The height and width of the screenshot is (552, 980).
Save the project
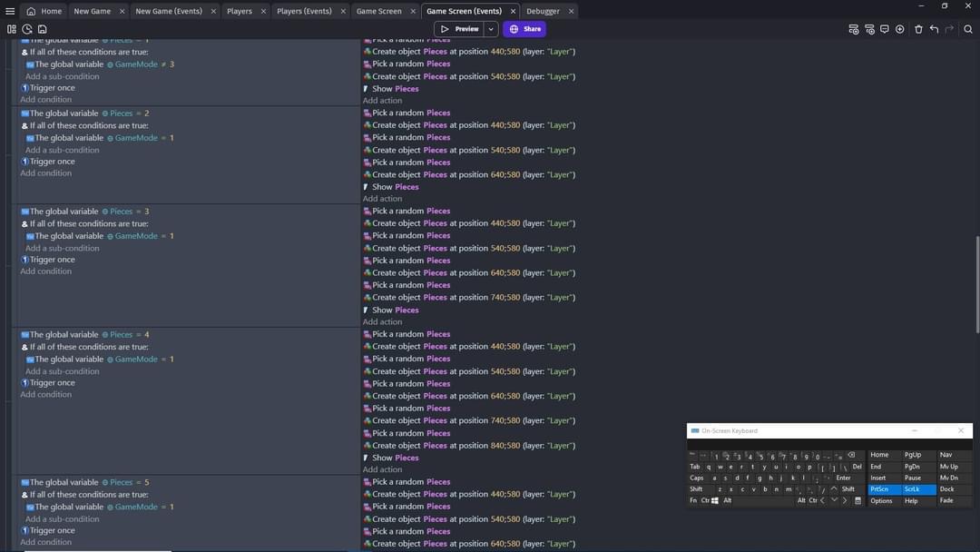tap(42, 28)
